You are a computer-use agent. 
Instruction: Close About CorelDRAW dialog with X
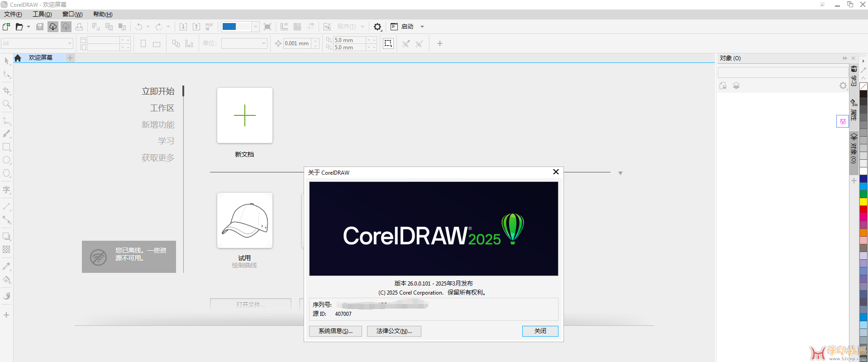[x=556, y=172]
